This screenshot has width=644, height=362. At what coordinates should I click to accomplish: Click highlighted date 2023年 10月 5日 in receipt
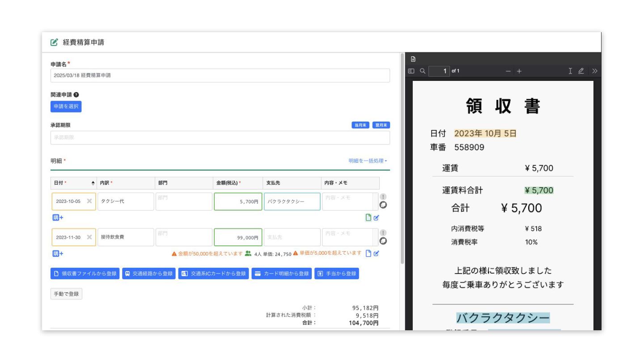485,133
